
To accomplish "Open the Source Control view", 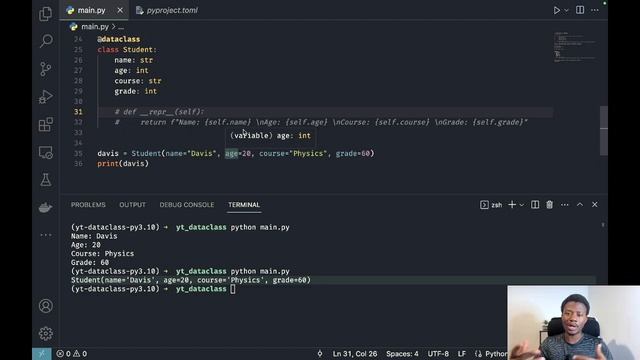I will (x=46, y=69).
